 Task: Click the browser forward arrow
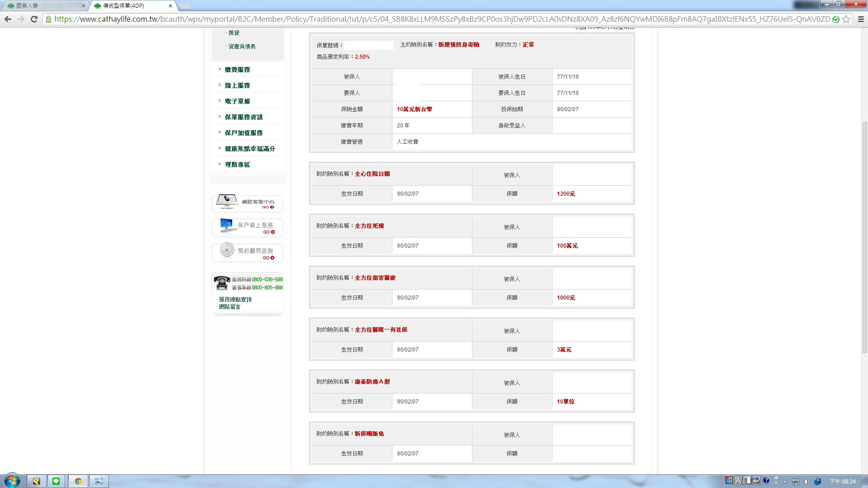tap(21, 19)
